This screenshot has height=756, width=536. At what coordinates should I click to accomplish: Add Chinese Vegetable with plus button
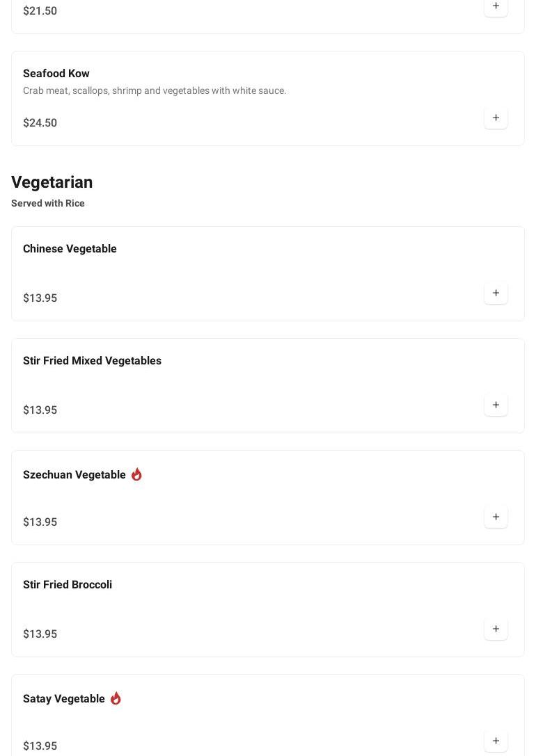pyautogui.click(x=496, y=293)
